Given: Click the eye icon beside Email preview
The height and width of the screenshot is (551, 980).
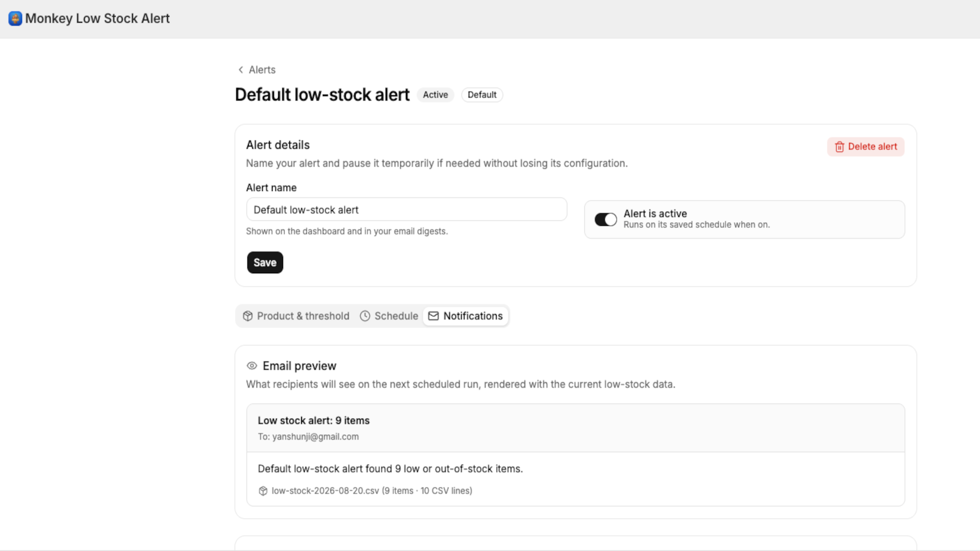Looking at the screenshot, I should point(252,365).
